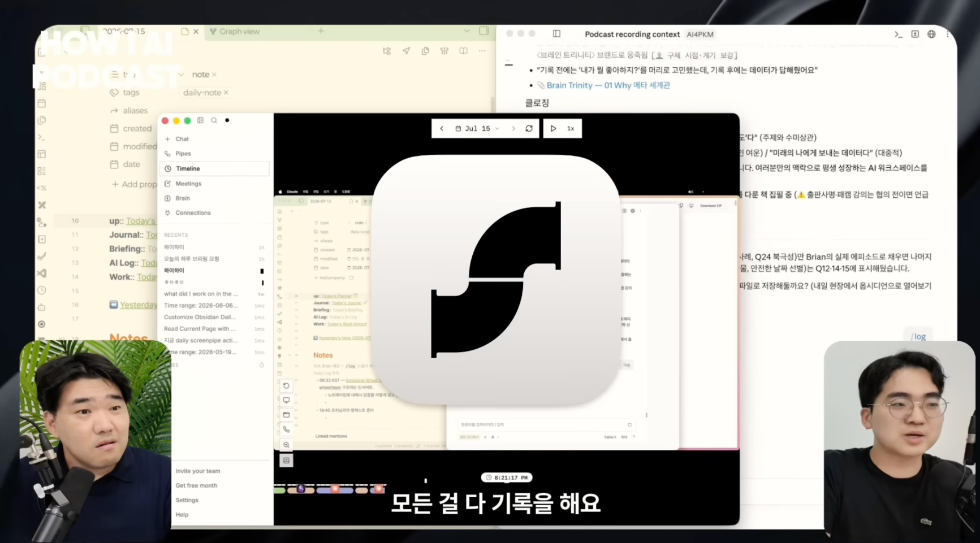980x543 pixels.
Task: Open the vertical dots menu in the right window
Action: (x=948, y=34)
